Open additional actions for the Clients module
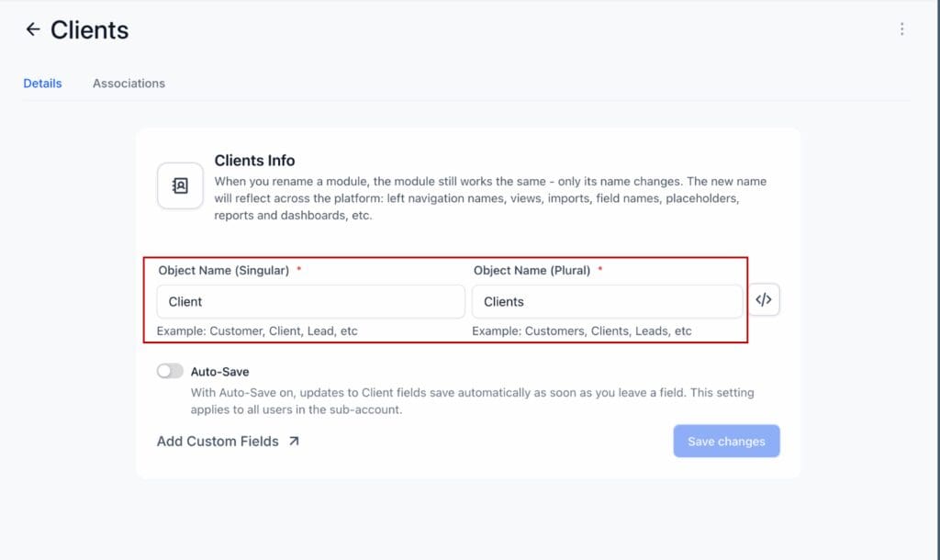940x560 pixels. tap(901, 28)
